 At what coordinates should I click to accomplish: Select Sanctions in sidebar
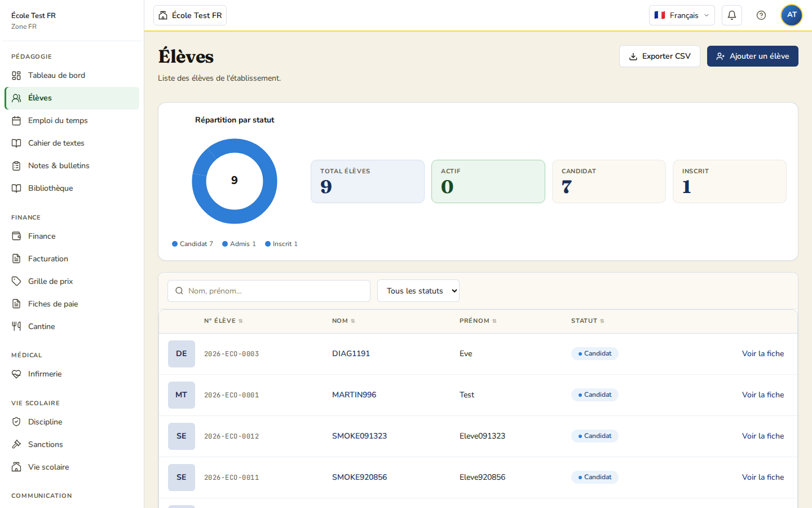[72, 445]
